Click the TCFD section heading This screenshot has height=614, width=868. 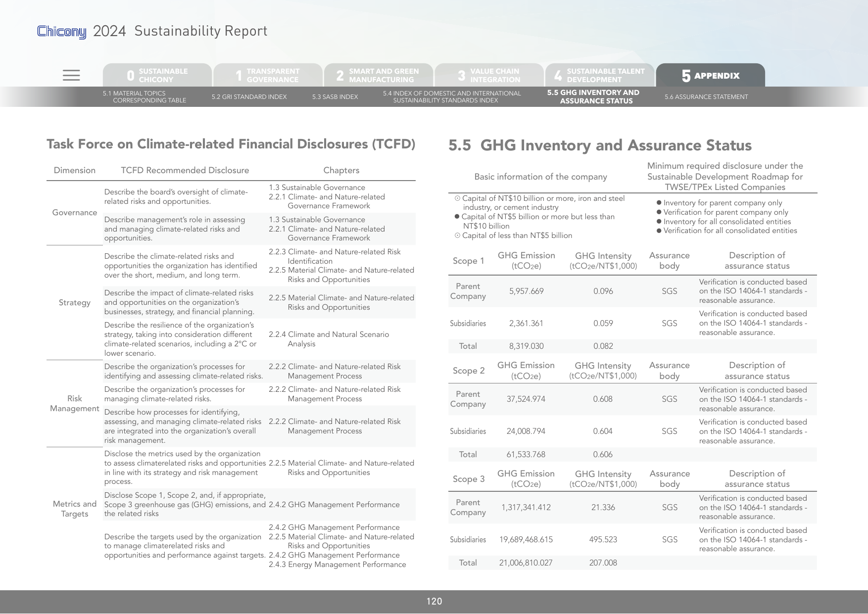tap(231, 144)
